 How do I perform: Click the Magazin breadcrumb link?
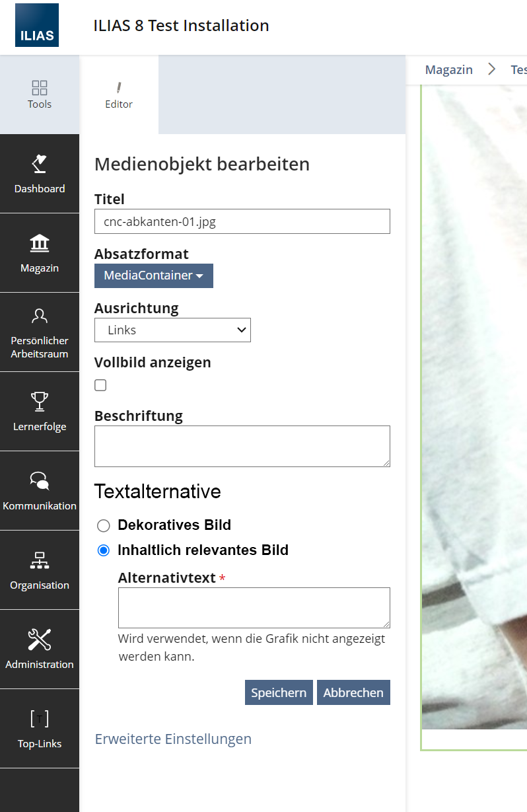[x=449, y=69]
